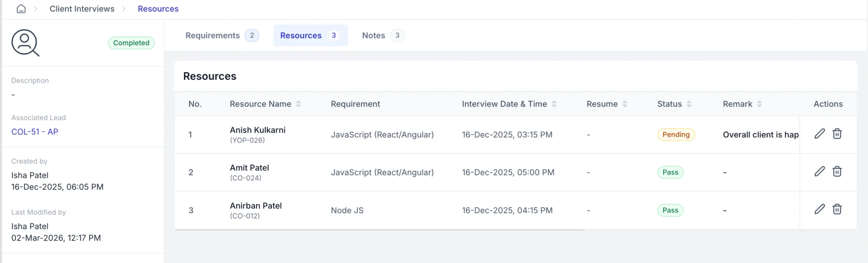Click the Requirement column header
The height and width of the screenshot is (263, 868).
pos(355,104)
